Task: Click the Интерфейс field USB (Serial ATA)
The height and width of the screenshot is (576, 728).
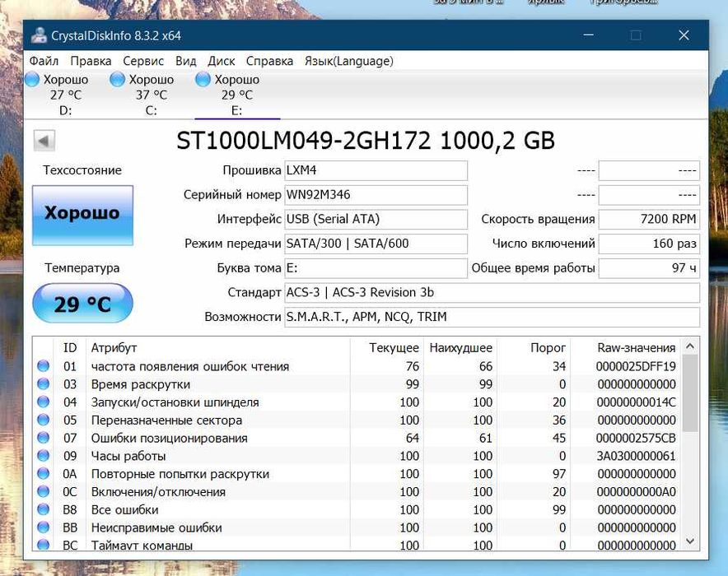Action: [x=376, y=220]
